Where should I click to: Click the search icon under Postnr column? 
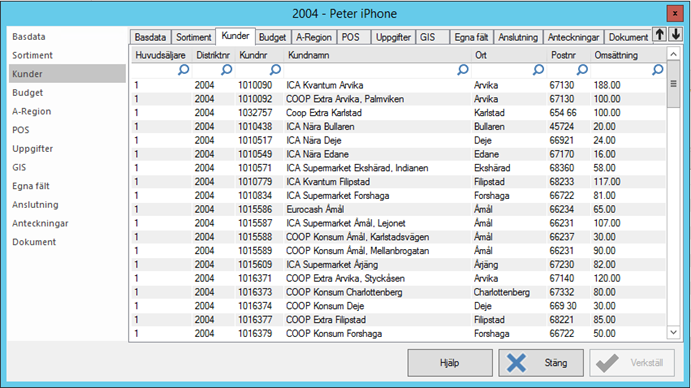point(582,70)
